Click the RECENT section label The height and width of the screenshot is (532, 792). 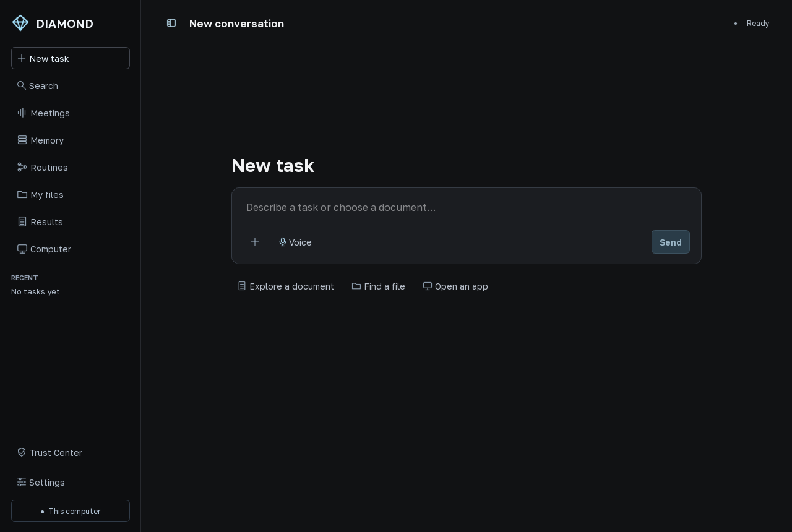click(x=25, y=278)
